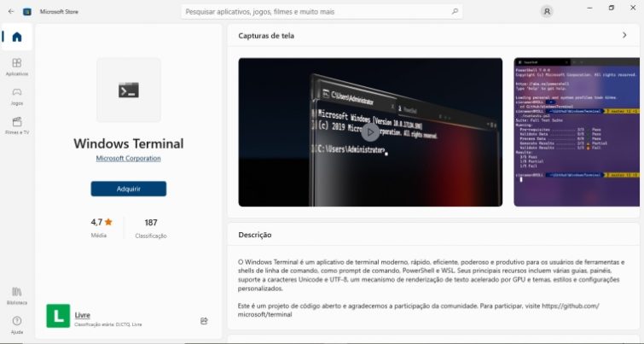Play the Windows Terminal trailer video
644x344 pixels.
[x=370, y=132]
